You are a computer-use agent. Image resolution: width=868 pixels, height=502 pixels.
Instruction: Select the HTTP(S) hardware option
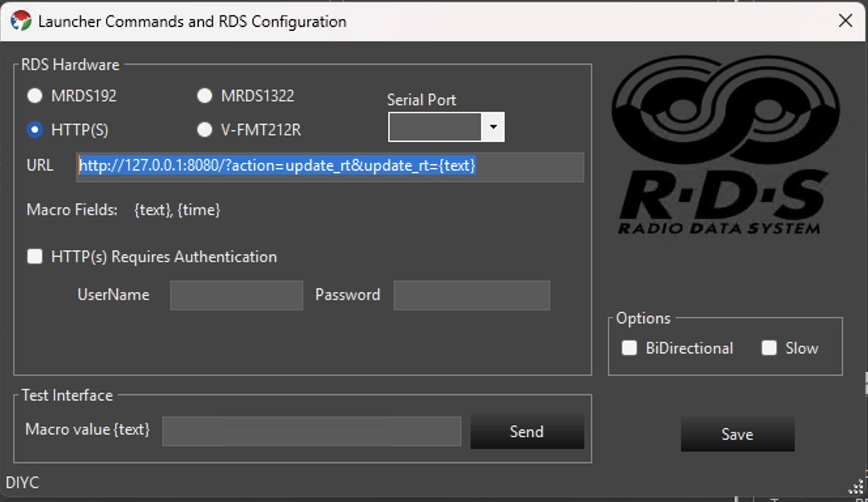(35, 129)
